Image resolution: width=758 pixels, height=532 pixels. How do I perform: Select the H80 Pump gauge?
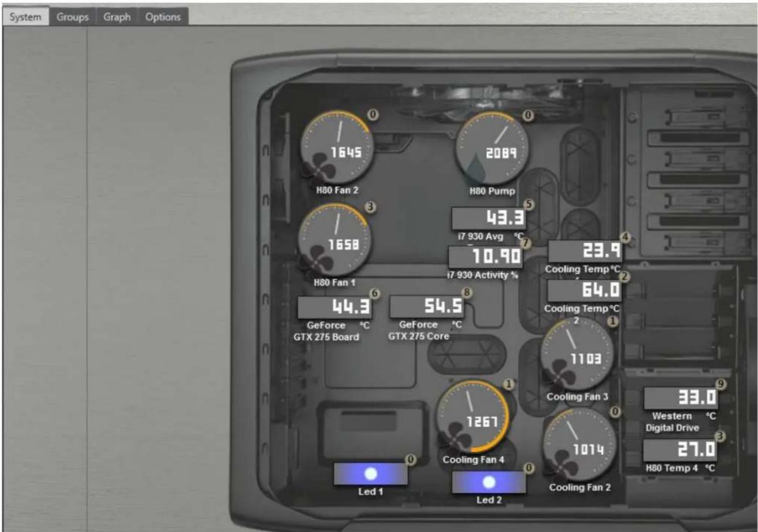491,148
